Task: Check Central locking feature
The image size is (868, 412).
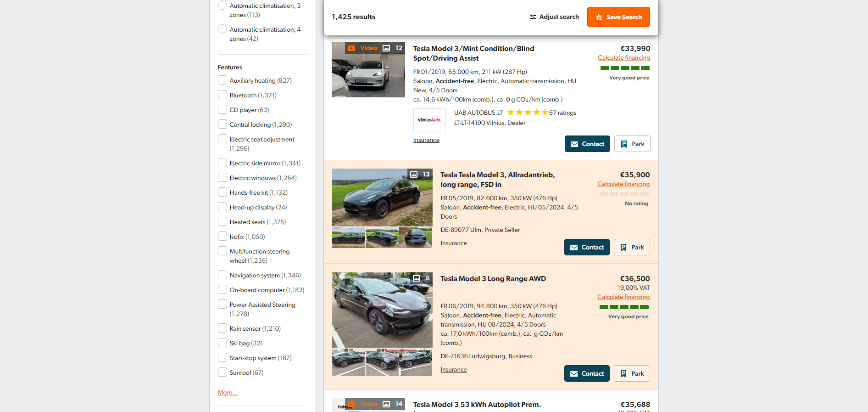Action: pos(223,124)
